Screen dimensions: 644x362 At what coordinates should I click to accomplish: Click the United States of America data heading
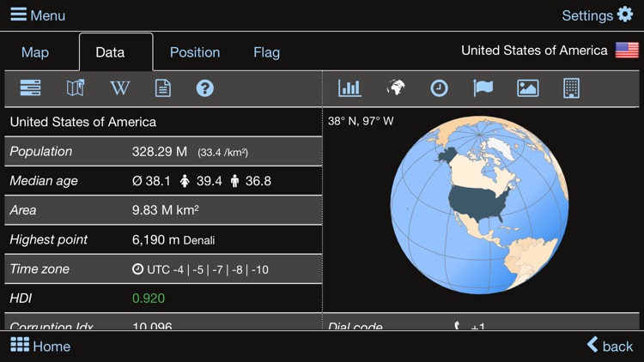tap(83, 122)
